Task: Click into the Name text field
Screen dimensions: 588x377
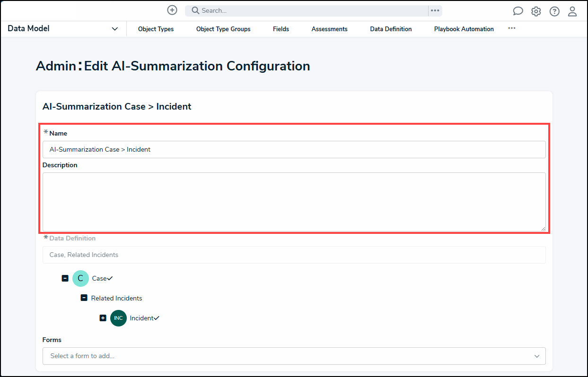Action: (x=294, y=149)
